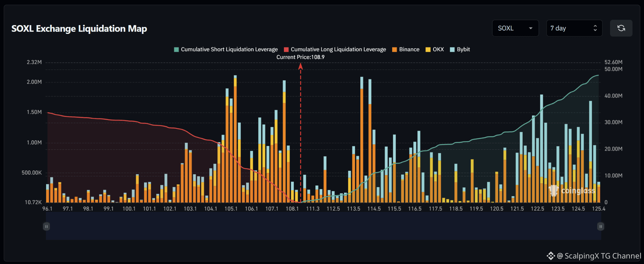Click the 10.00M right axis label
The height and width of the screenshot is (264, 644).
(613, 175)
